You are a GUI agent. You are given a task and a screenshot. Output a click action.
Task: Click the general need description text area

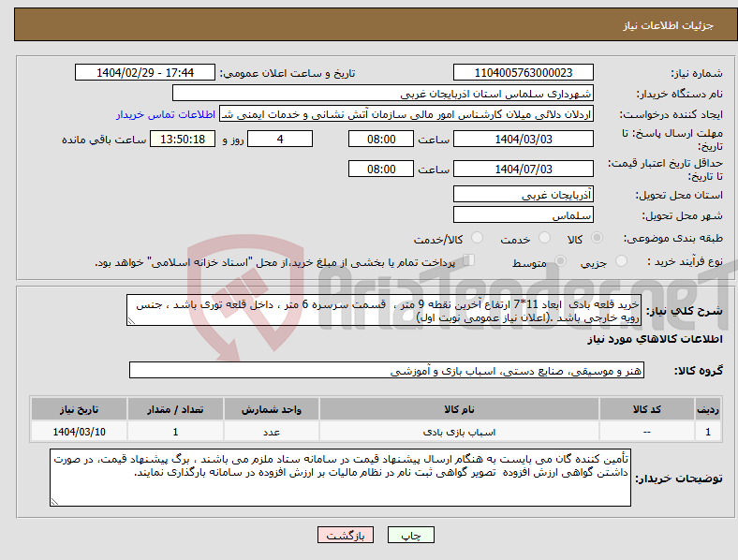click(x=384, y=310)
